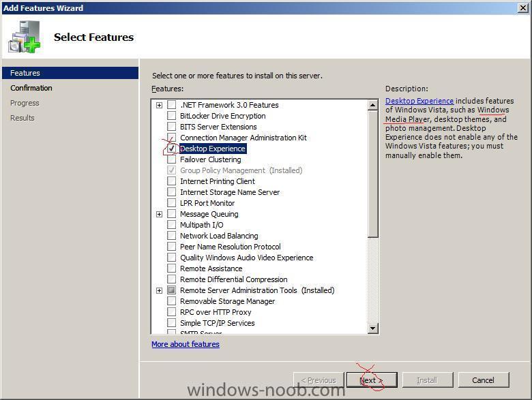Open the Desktop Experience description link
532x400 pixels.
(x=419, y=101)
